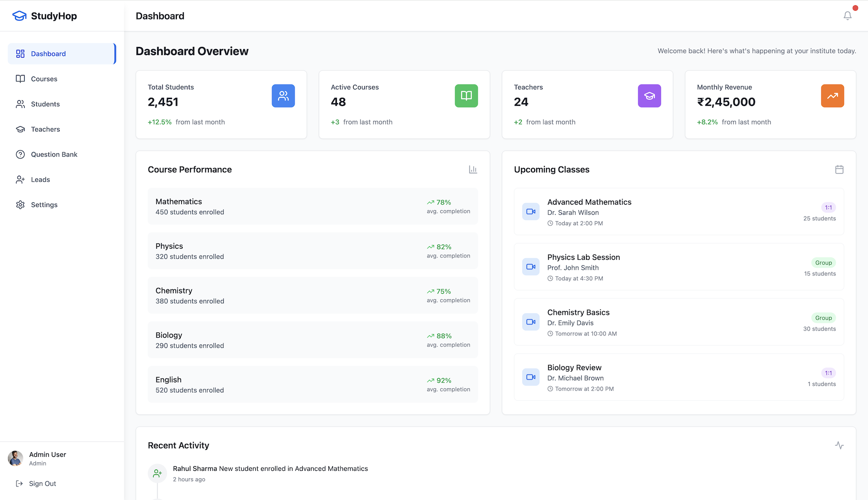The width and height of the screenshot is (868, 500).
Task: Sign out of the admin account
Action: click(42, 484)
